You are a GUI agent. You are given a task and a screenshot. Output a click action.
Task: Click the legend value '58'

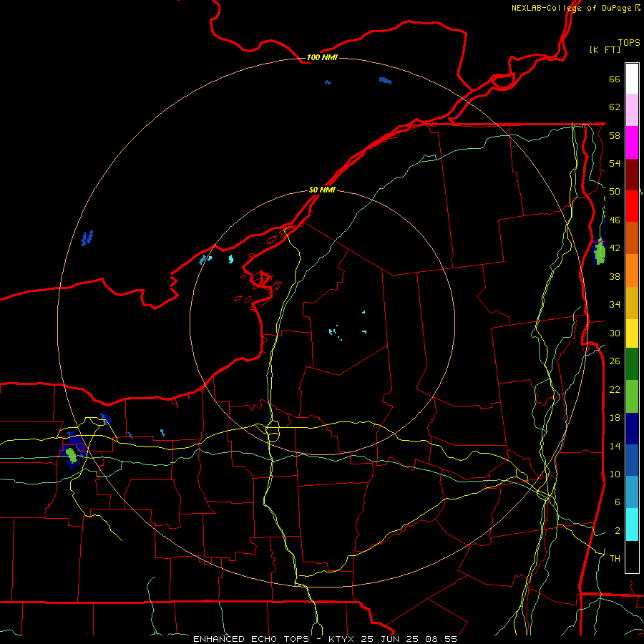pos(615,135)
